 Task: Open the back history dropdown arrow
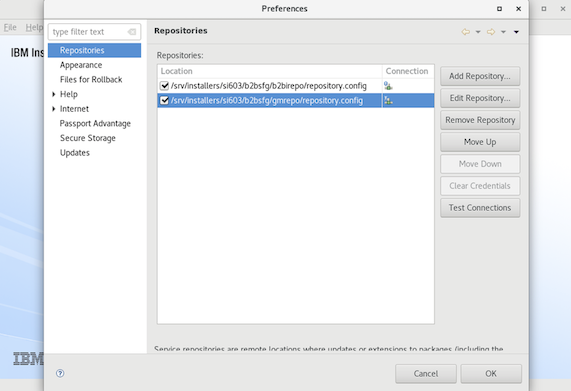(478, 32)
